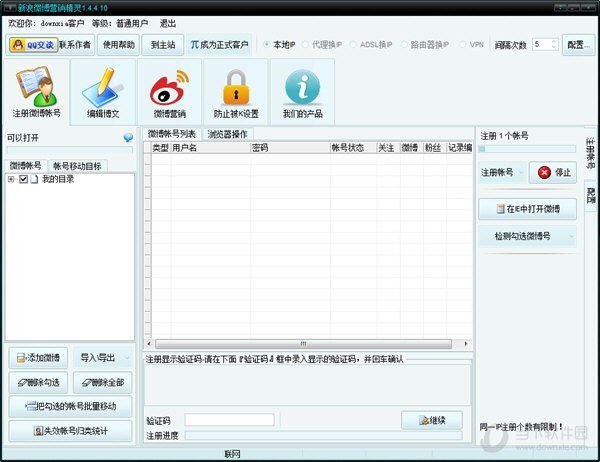Screen dimensions: 600x462
Task: Open the 微博营销 Weibo marketing module
Action: coord(170,92)
